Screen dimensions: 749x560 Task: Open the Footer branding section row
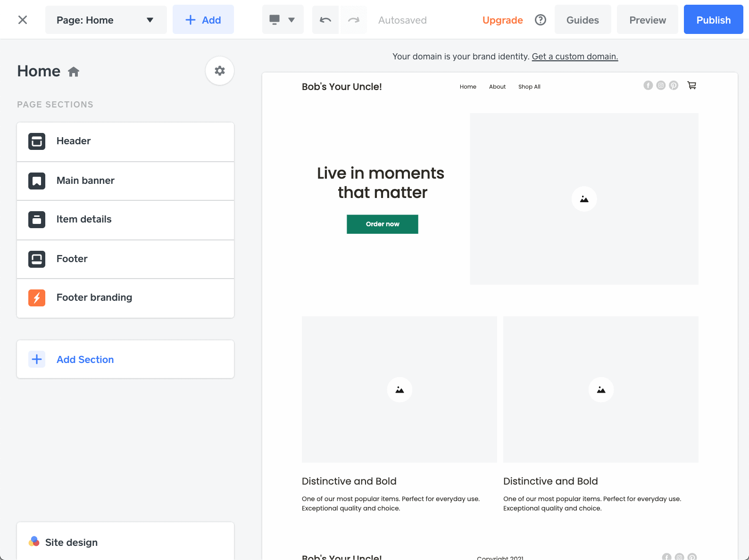point(125,298)
